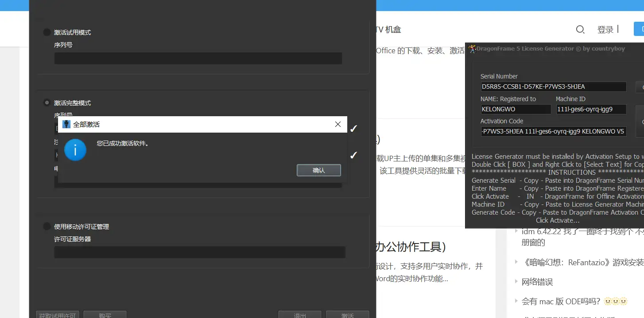
Task: Click the 许可证服务器 input field
Action: coord(199,252)
